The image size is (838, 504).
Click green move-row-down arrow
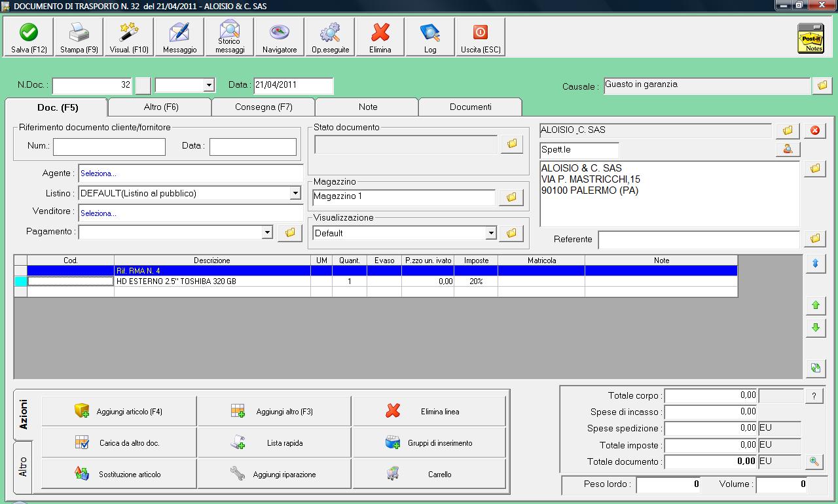[815, 328]
